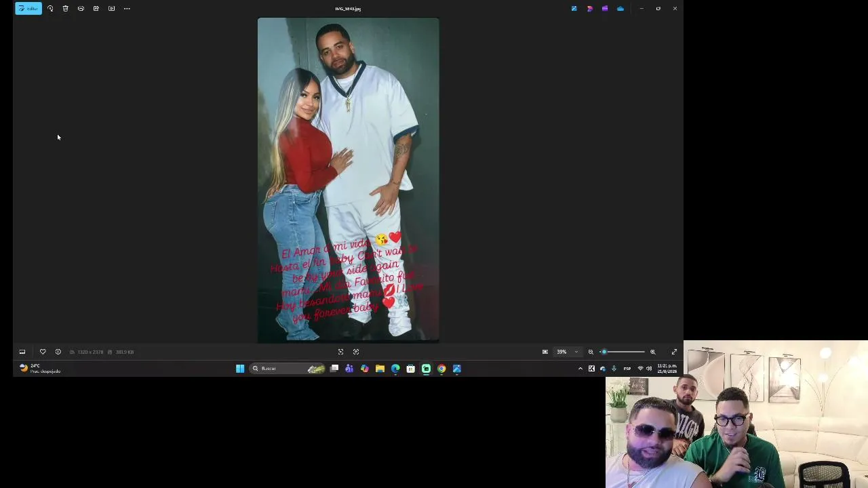The width and height of the screenshot is (868, 488).
Task: Open the green app icon on the taskbar
Action: tap(426, 369)
